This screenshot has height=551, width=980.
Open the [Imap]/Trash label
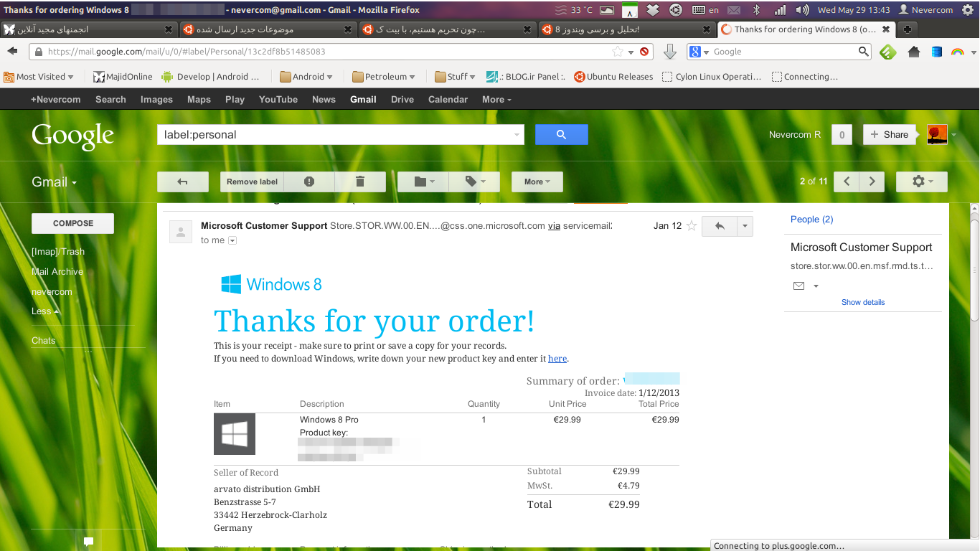pos(58,252)
